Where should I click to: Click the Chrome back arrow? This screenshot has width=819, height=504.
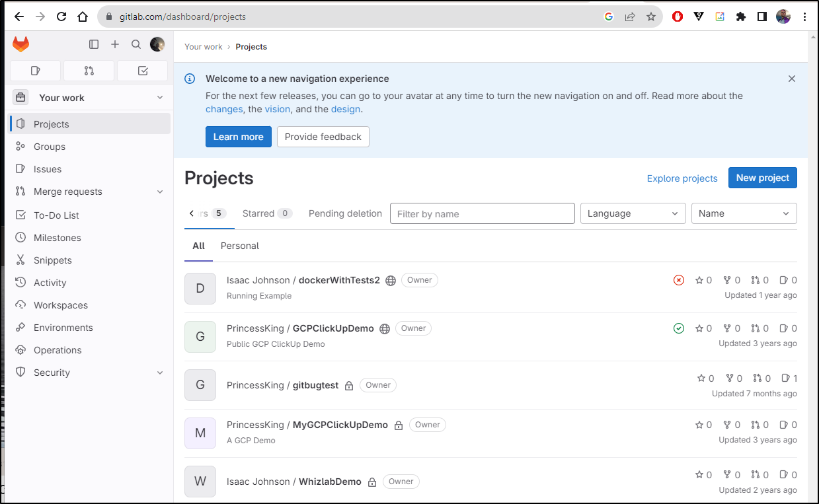tap(19, 17)
